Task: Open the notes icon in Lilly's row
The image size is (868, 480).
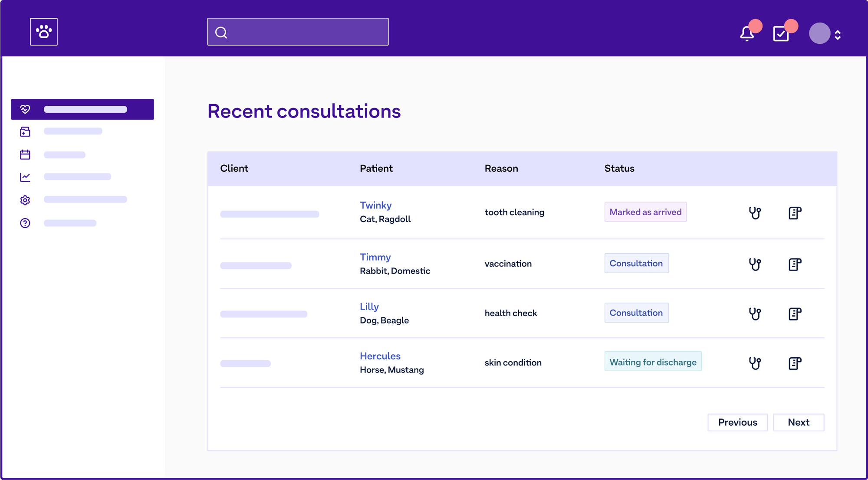Action: click(x=795, y=313)
